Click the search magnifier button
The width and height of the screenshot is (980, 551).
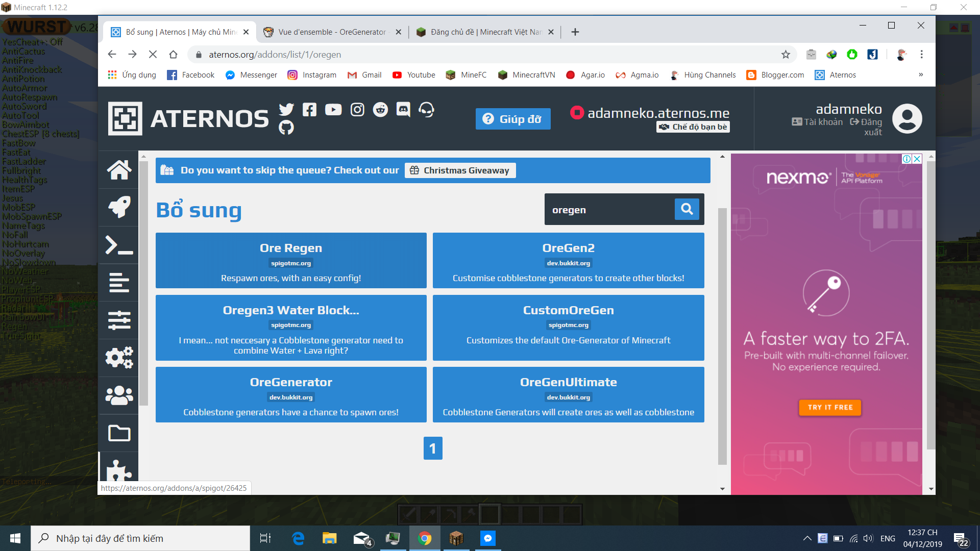[687, 209]
